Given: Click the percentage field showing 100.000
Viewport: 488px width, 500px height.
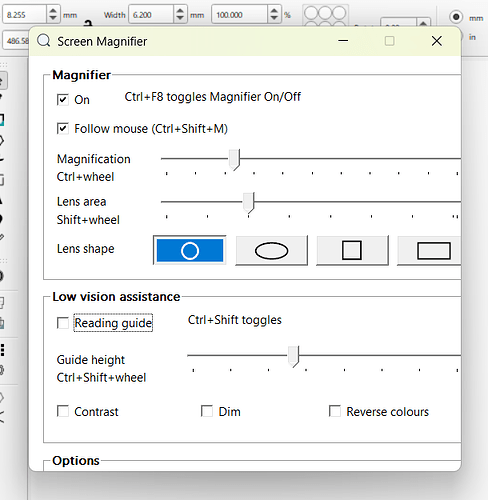Looking at the screenshot, I should point(239,15).
